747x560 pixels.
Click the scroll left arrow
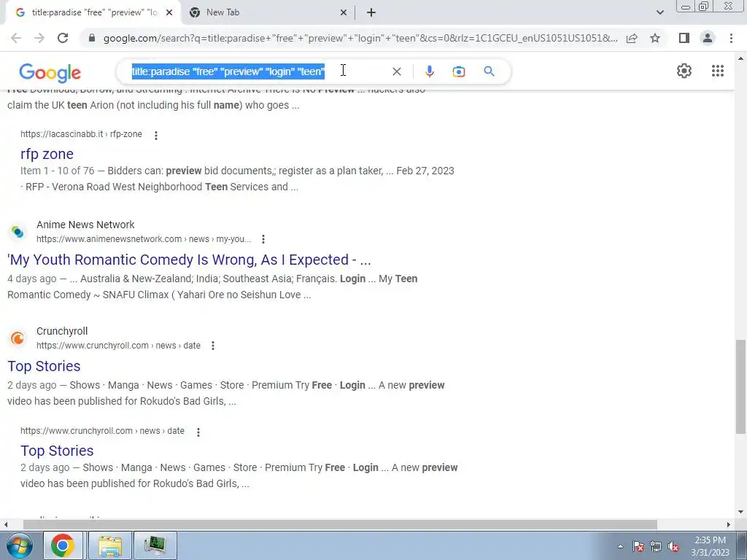point(6,524)
